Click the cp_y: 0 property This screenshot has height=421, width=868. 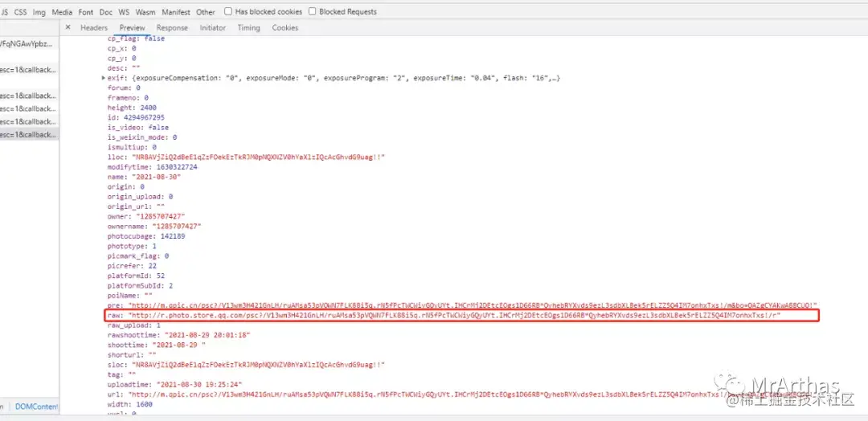(x=122, y=58)
